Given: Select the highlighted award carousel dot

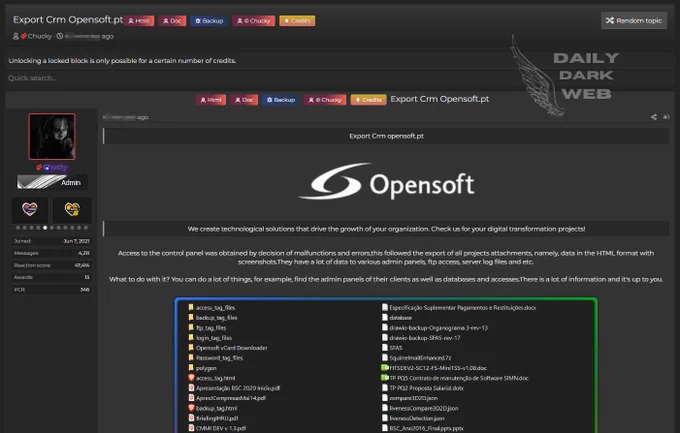Looking at the screenshot, I should (x=45, y=228).
